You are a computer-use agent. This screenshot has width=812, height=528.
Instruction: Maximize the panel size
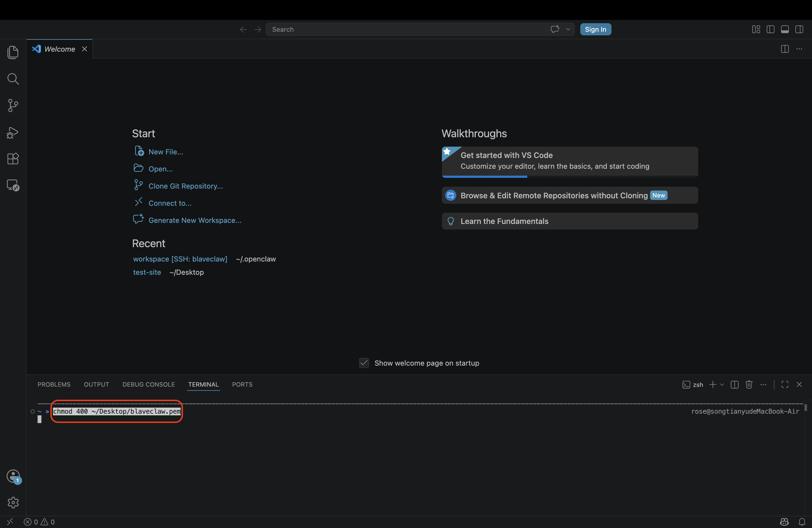tap(785, 384)
